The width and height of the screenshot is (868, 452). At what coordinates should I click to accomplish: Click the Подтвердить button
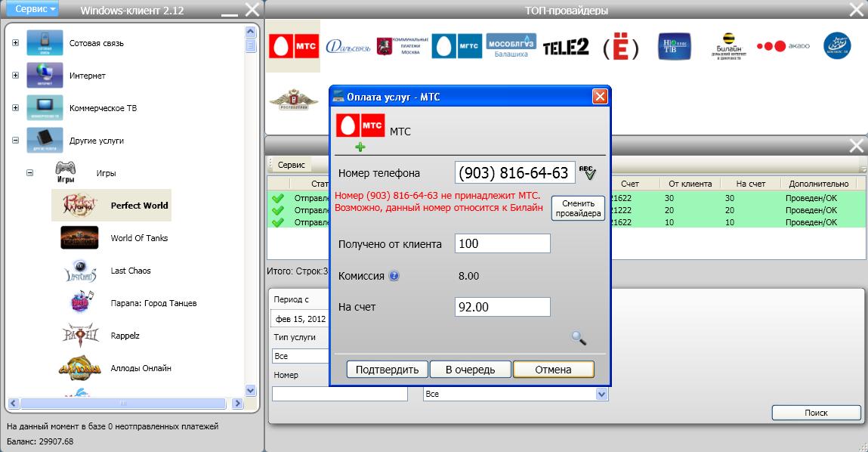[387, 370]
